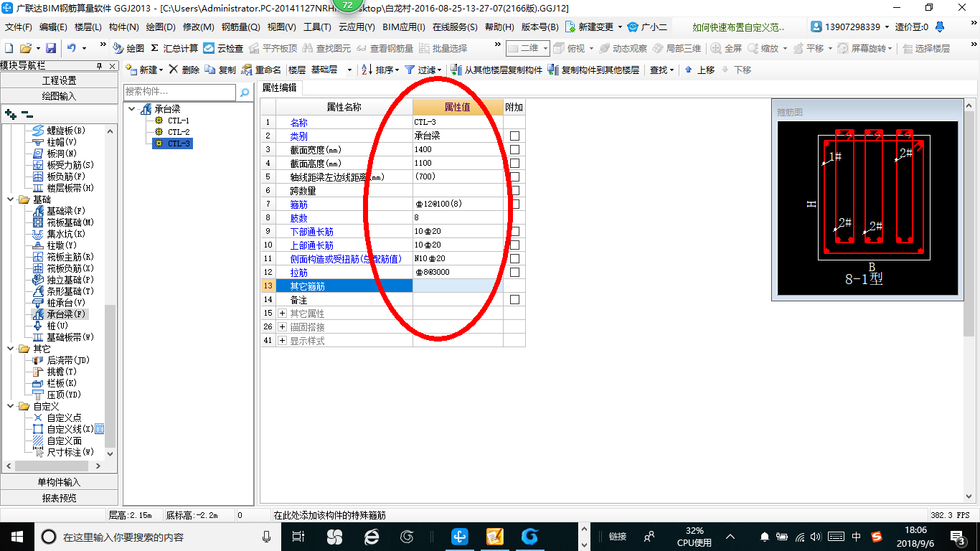This screenshot has height=551, width=980.
Task: Click the save disk icon
Action: (x=51, y=48)
